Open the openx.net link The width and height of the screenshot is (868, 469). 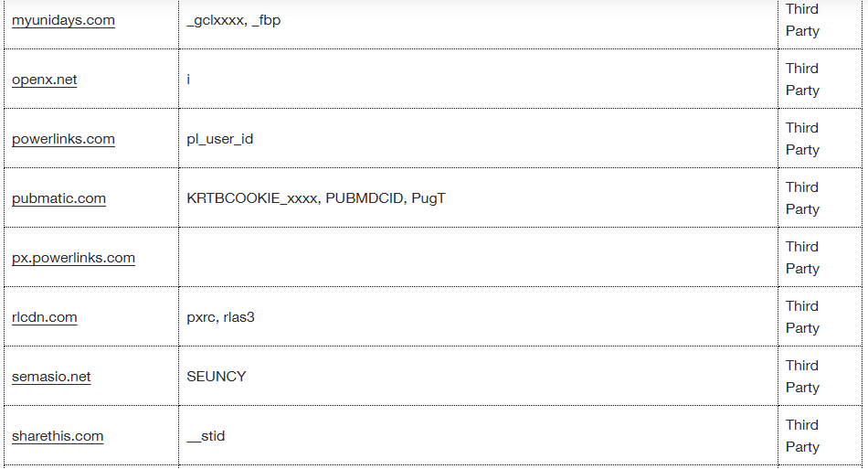(45, 80)
